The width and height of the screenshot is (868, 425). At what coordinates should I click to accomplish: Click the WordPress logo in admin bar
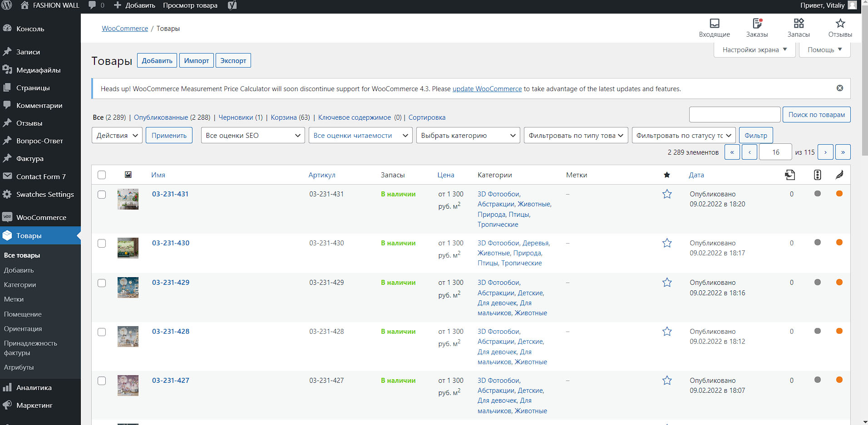(7, 5)
